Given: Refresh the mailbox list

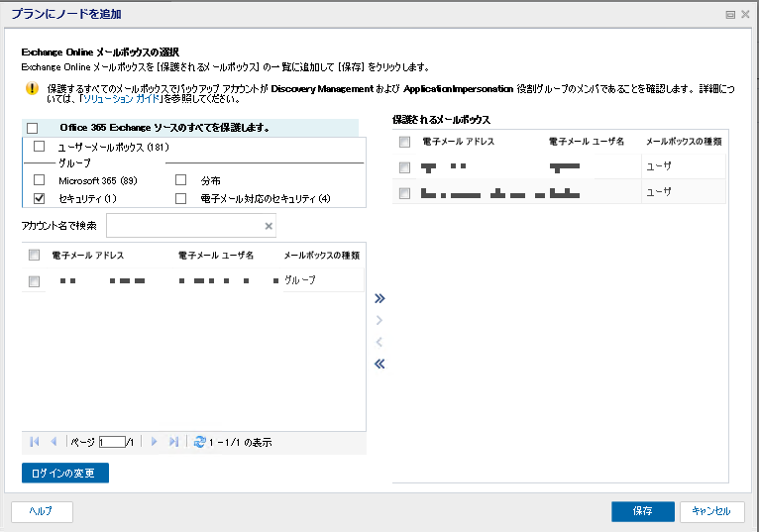Looking at the screenshot, I should pyautogui.click(x=199, y=442).
